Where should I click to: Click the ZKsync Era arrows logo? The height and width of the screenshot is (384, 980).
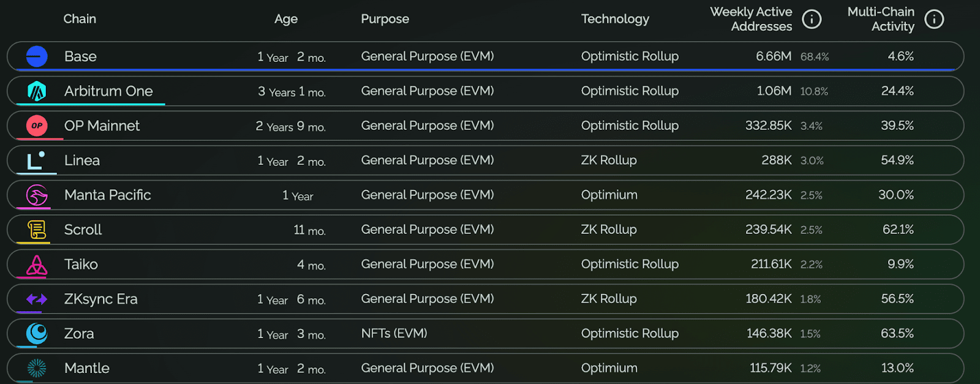point(37,299)
